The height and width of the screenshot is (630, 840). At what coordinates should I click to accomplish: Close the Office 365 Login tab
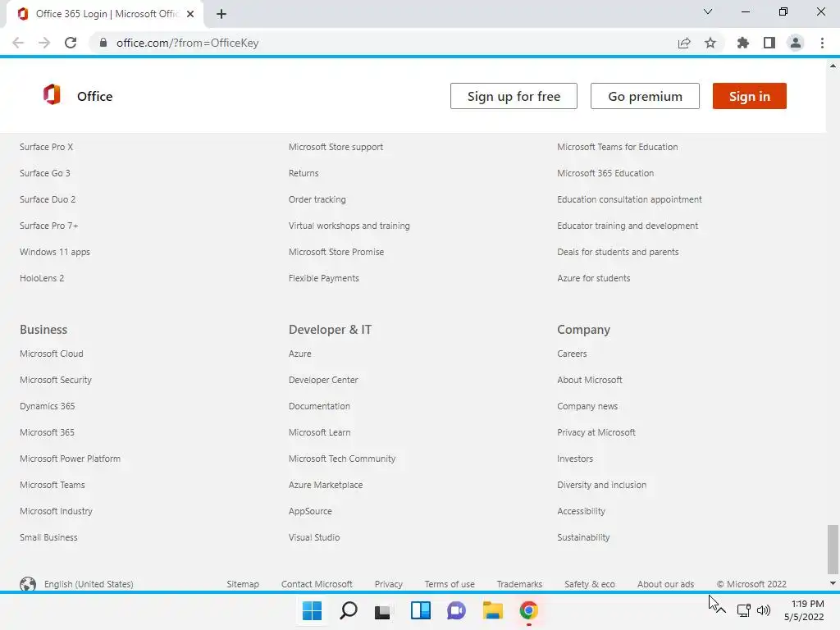190,14
